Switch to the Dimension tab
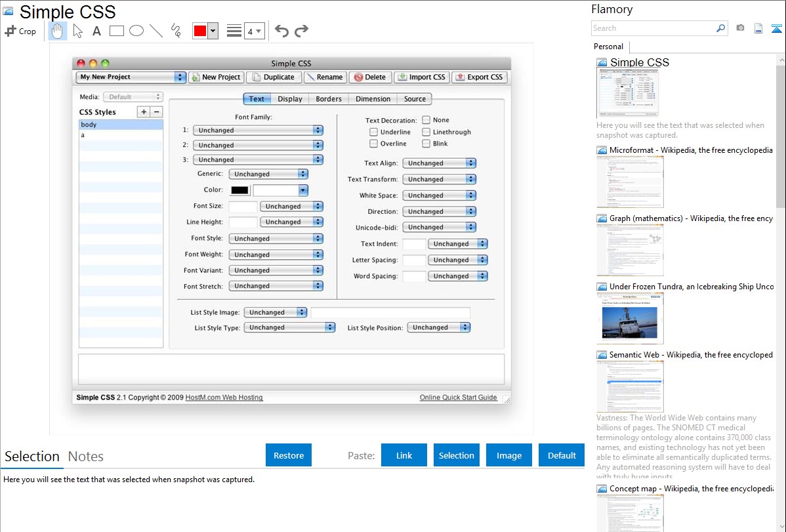The image size is (786, 532). click(x=373, y=99)
